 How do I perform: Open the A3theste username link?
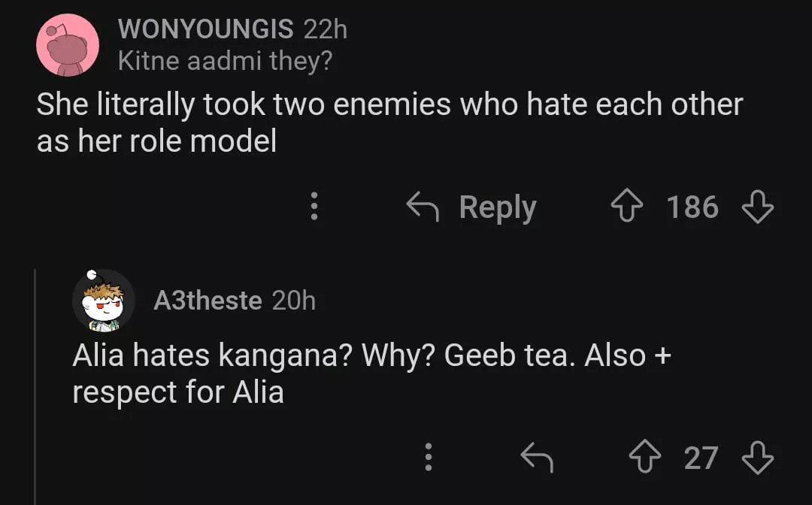[208, 301]
